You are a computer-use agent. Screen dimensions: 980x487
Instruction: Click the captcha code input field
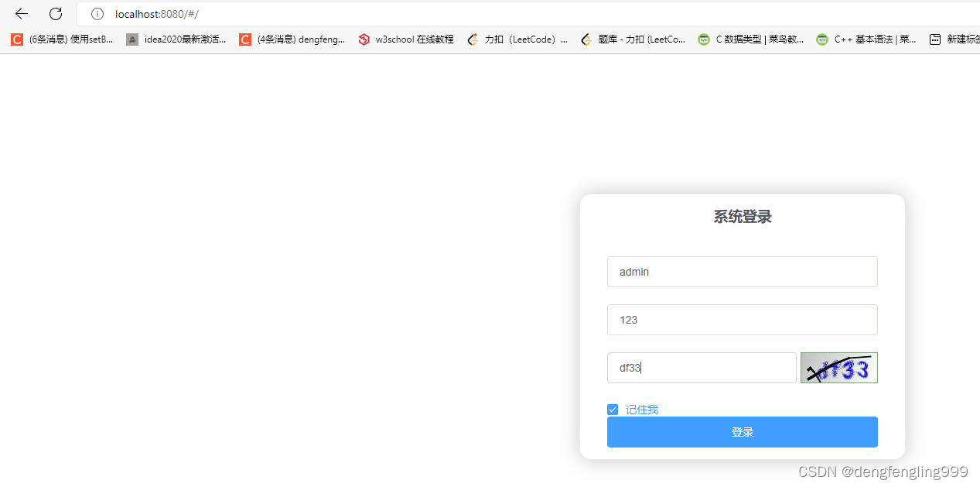click(x=702, y=368)
